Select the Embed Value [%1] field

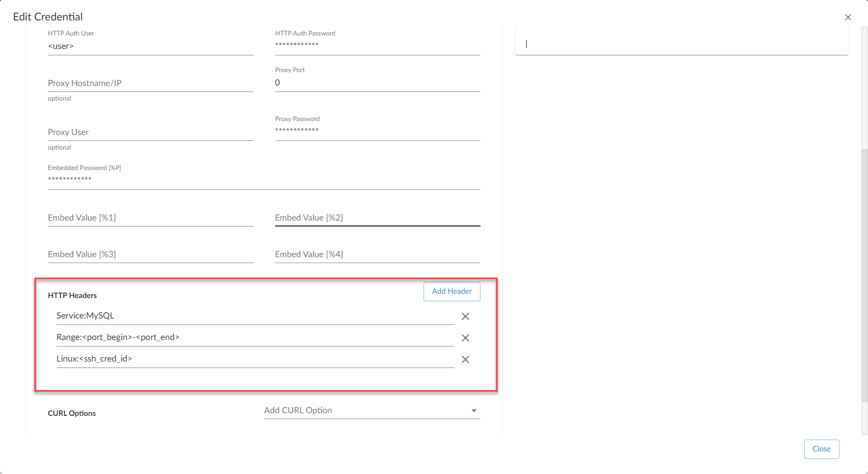click(x=150, y=218)
